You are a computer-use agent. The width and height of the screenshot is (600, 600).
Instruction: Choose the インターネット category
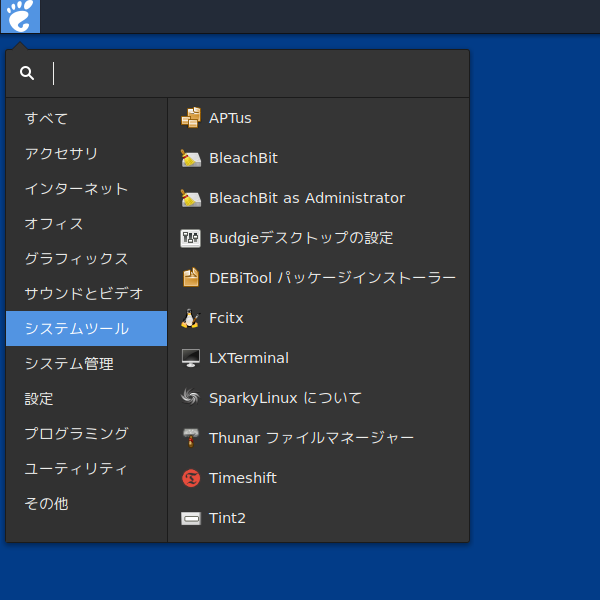[x=86, y=189]
